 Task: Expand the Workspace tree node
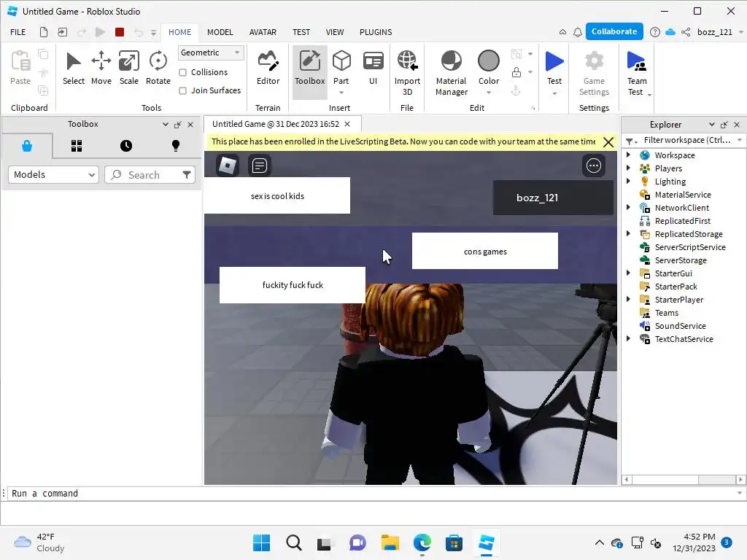tap(628, 155)
